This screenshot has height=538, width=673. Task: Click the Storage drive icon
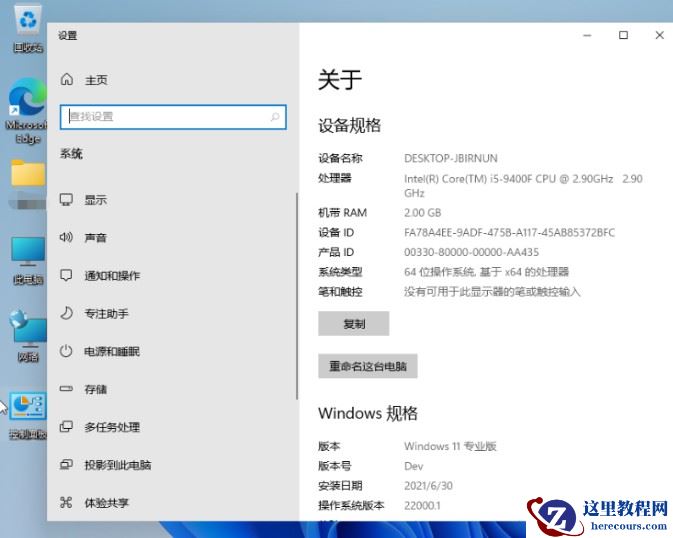tap(66, 389)
